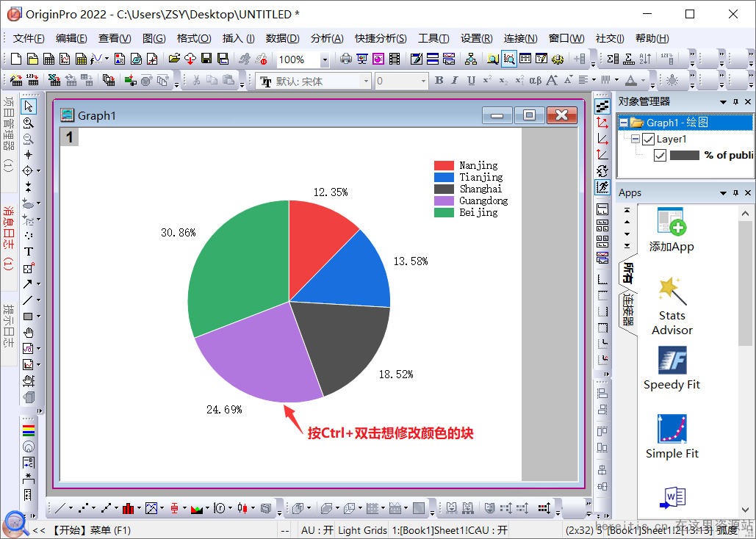Open the Add App icon
The width and height of the screenshot is (756, 539).
click(x=672, y=231)
